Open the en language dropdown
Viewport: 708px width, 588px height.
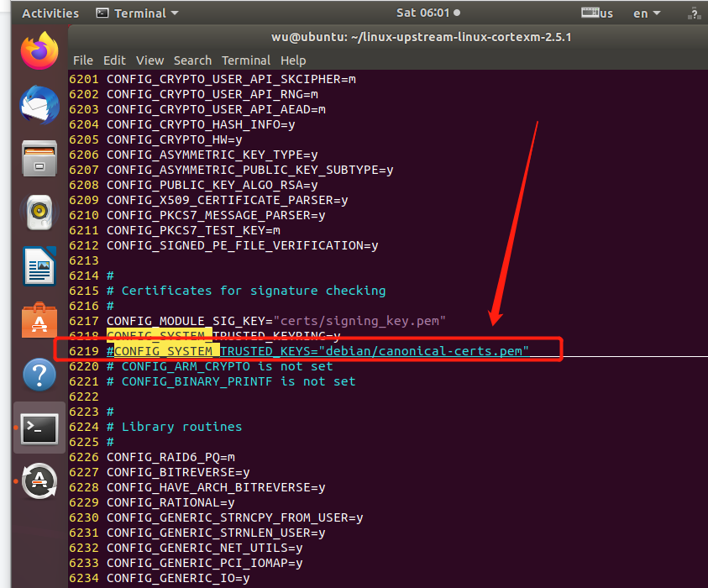click(x=646, y=13)
